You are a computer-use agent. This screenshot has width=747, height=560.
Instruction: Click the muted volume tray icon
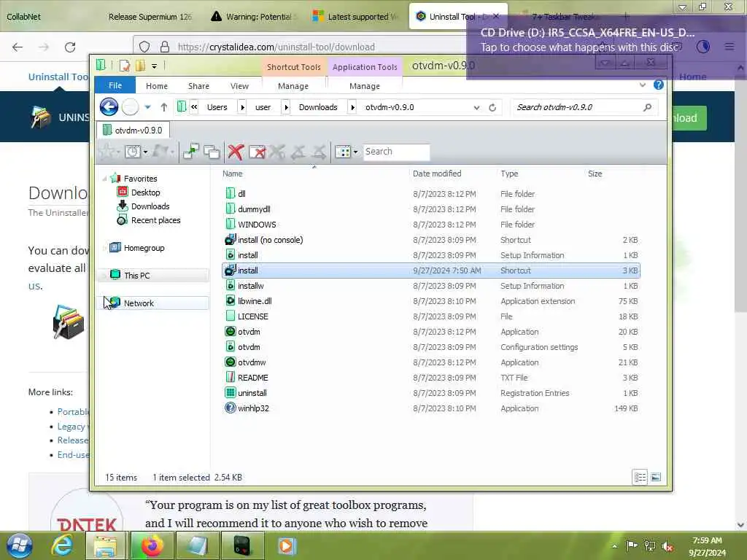coord(668,547)
